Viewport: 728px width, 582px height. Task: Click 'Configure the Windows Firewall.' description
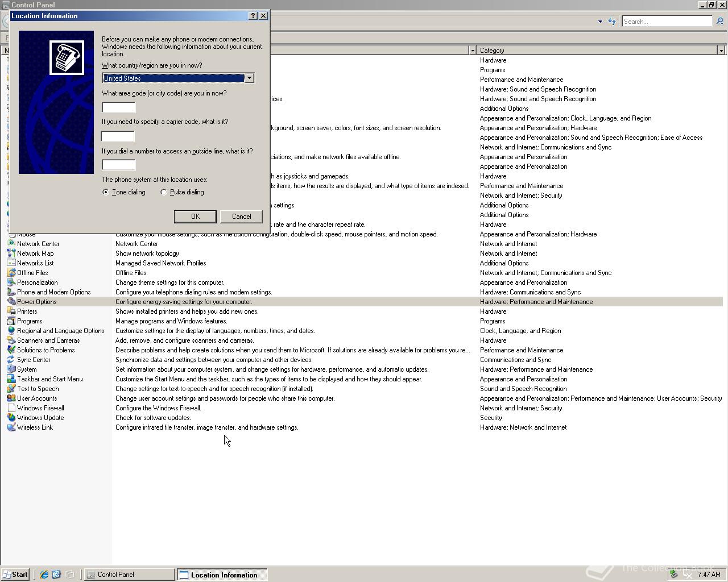[158, 408]
